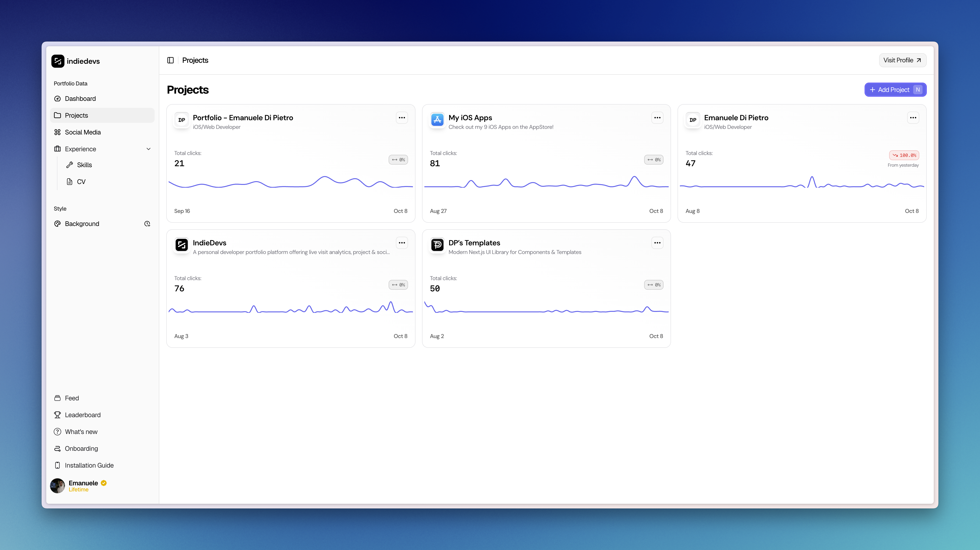This screenshot has width=980, height=550.
Task: Select Projects in the sidebar navigation
Action: click(76, 115)
